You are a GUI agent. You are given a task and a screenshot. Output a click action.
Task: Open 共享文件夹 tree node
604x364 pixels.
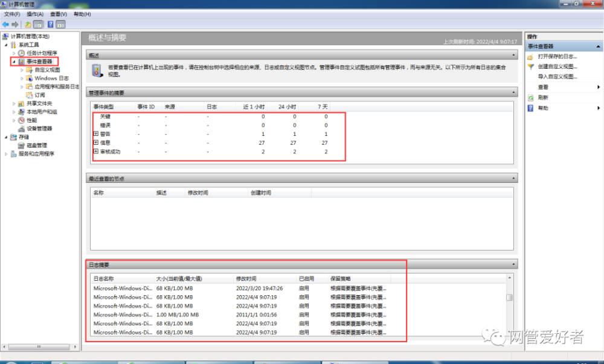(x=39, y=103)
